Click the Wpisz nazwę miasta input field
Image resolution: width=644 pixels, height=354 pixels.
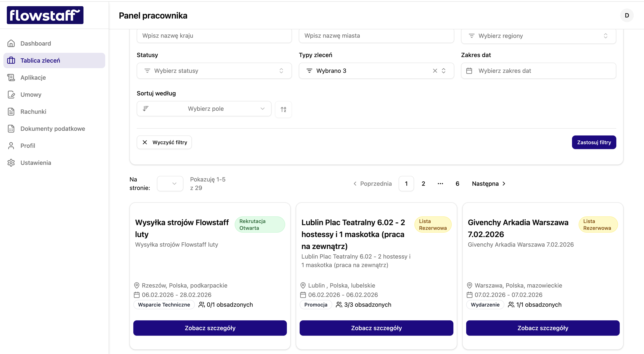coord(376,36)
